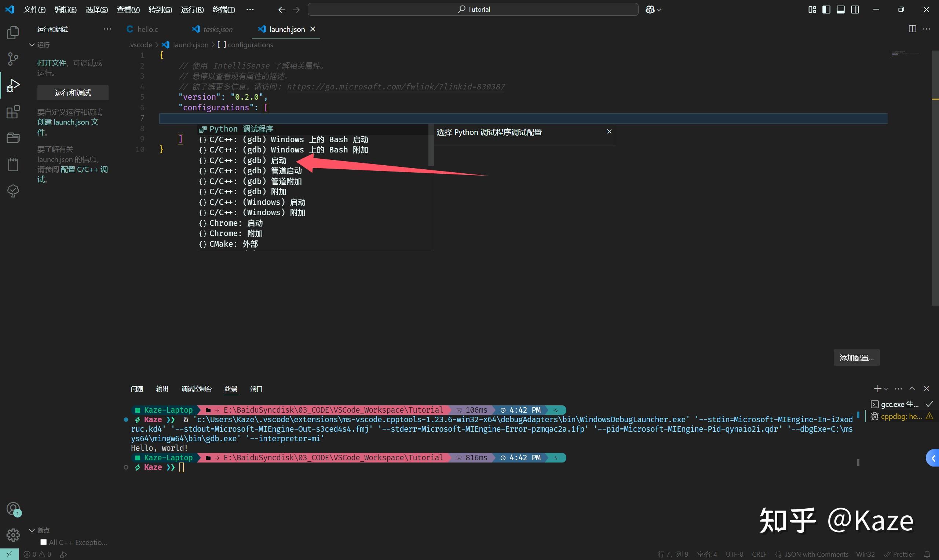Open the Testing view (flask icon)
Screen dimensions: 939x560
point(13,191)
